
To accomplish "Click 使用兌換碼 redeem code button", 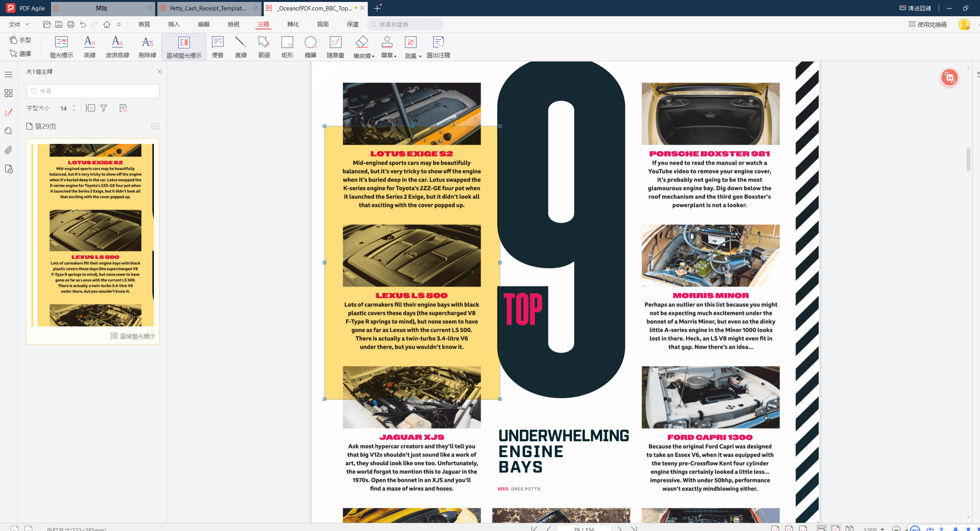I will (x=927, y=24).
